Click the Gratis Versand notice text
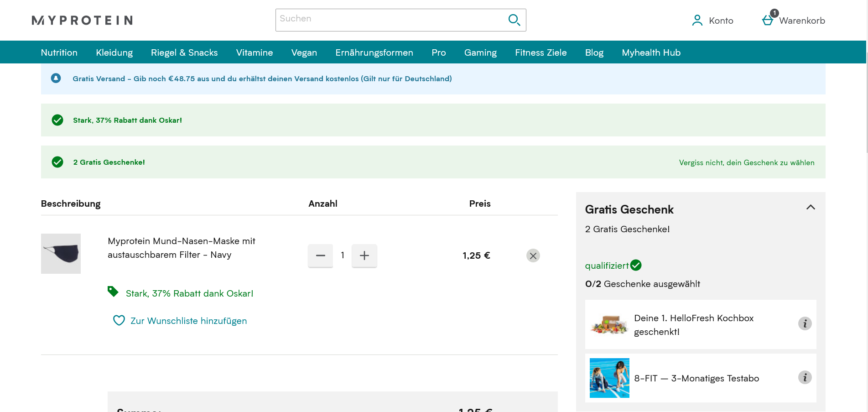 click(262, 78)
